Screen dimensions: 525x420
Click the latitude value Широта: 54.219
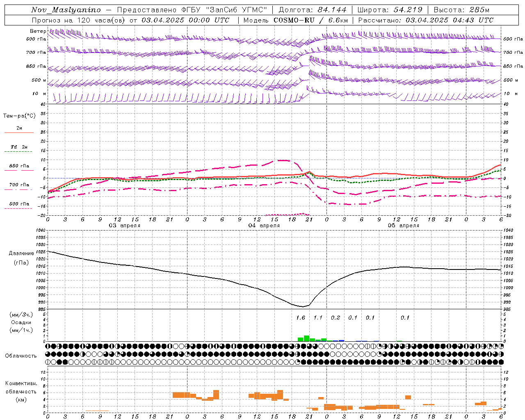coord(390,10)
